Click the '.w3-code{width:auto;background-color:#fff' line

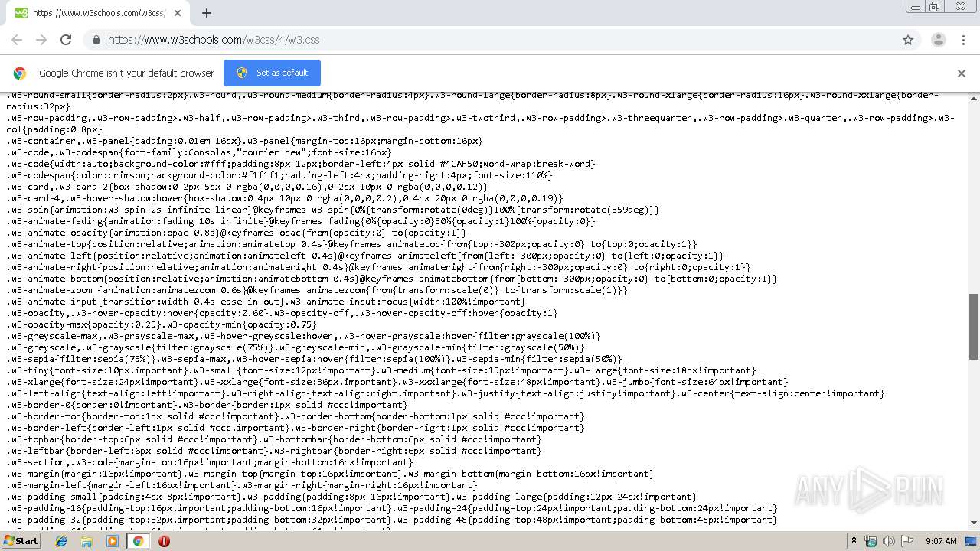[300, 164]
